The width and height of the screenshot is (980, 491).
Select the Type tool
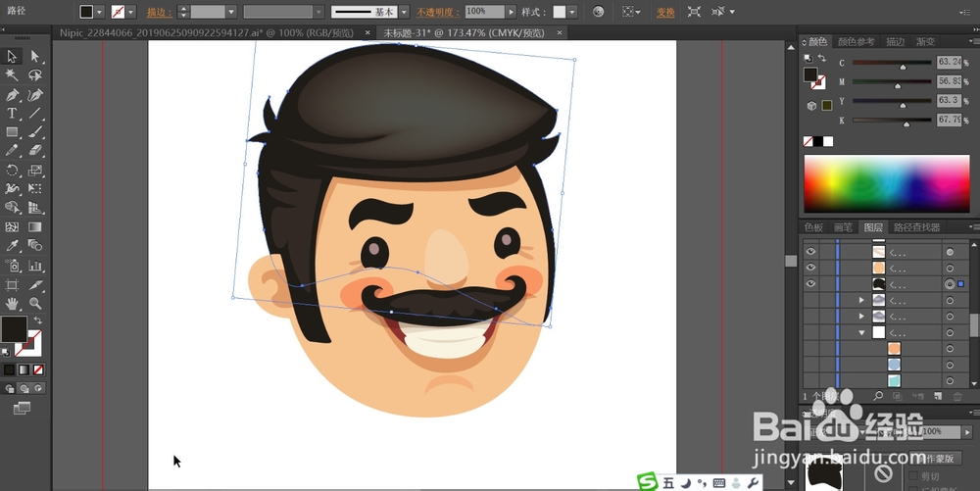click(x=13, y=114)
